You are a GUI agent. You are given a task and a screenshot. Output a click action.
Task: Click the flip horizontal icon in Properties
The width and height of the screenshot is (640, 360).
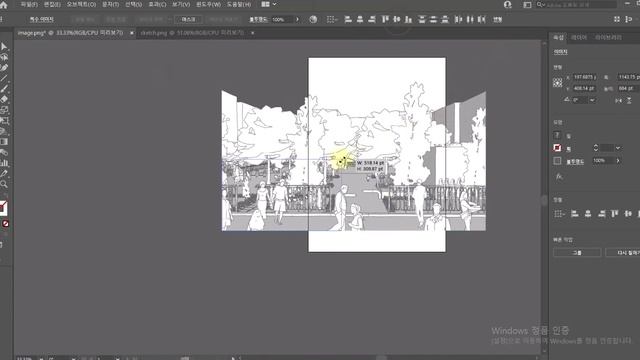tap(619, 100)
